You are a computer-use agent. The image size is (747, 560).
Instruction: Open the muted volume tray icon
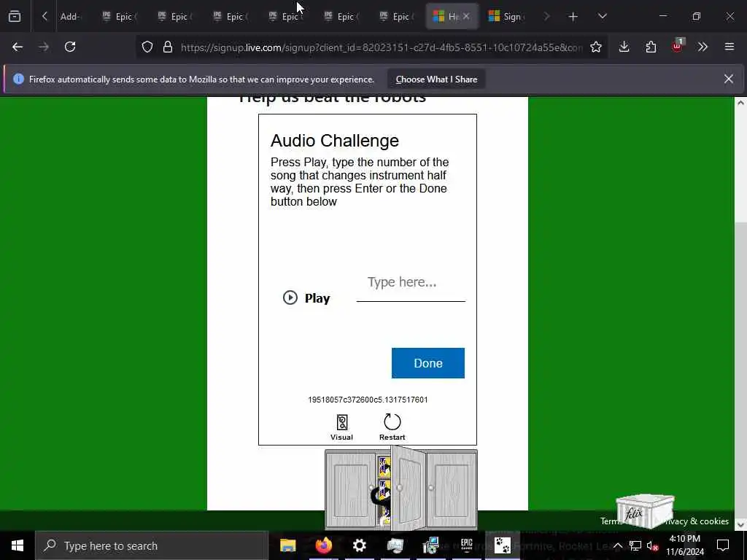(x=652, y=545)
